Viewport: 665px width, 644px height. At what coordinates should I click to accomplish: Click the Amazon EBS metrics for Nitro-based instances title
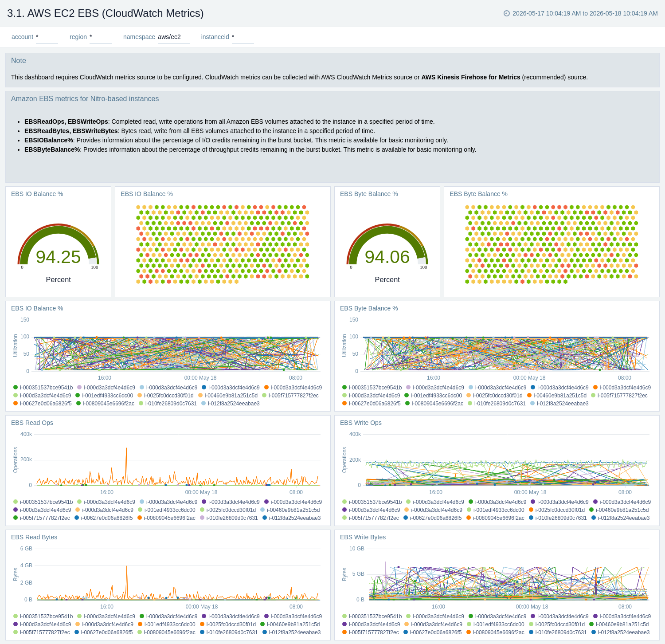[85, 99]
